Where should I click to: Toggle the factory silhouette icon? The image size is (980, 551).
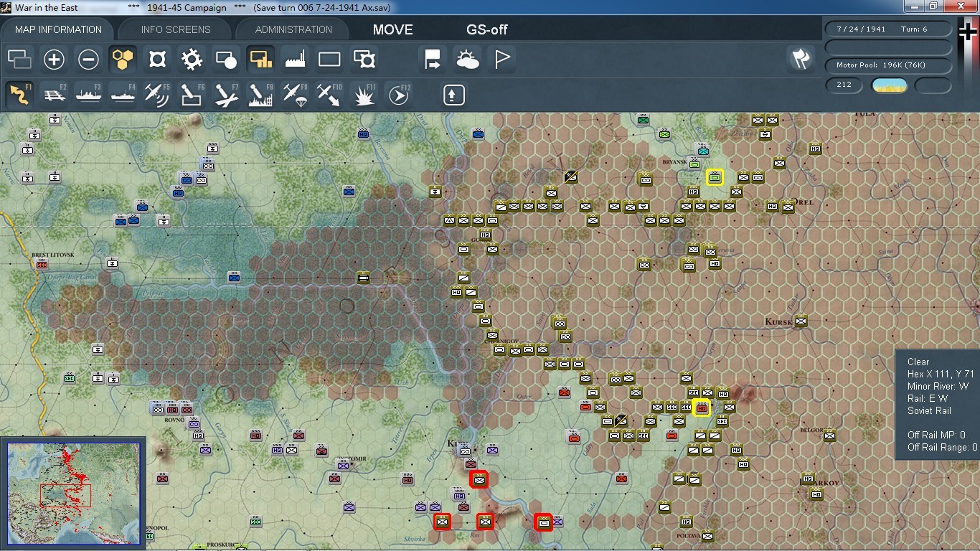295,60
